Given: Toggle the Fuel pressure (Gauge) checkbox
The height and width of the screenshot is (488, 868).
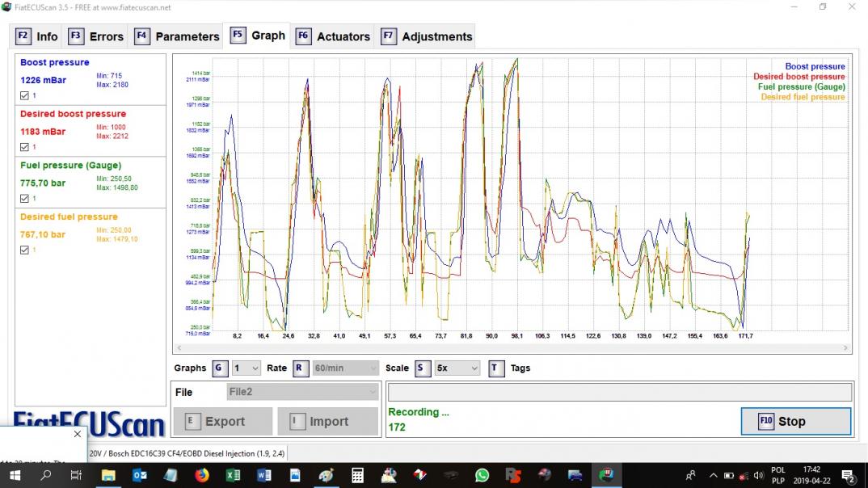Looking at the screenshot, I should tap(24, 199).
